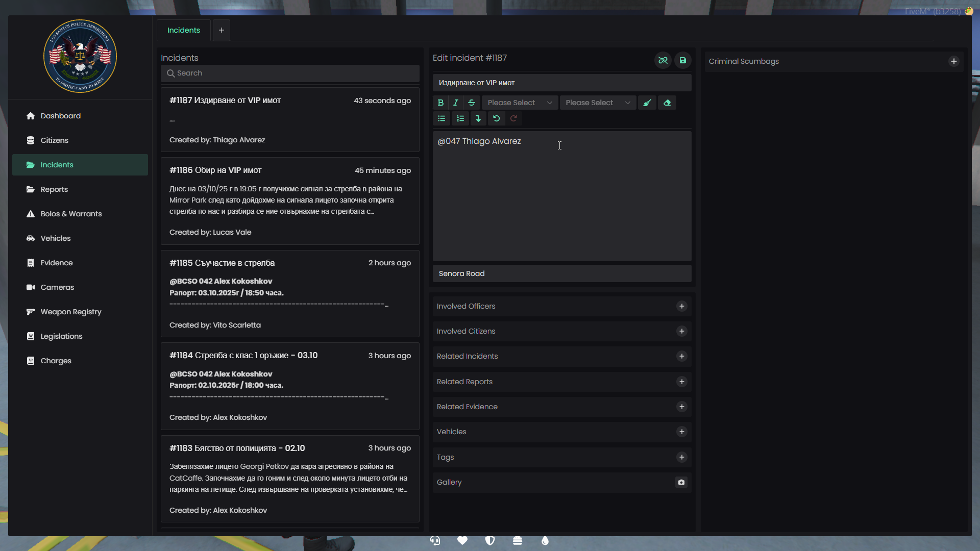Toggle bold formatting in the editor

(440, 103)
